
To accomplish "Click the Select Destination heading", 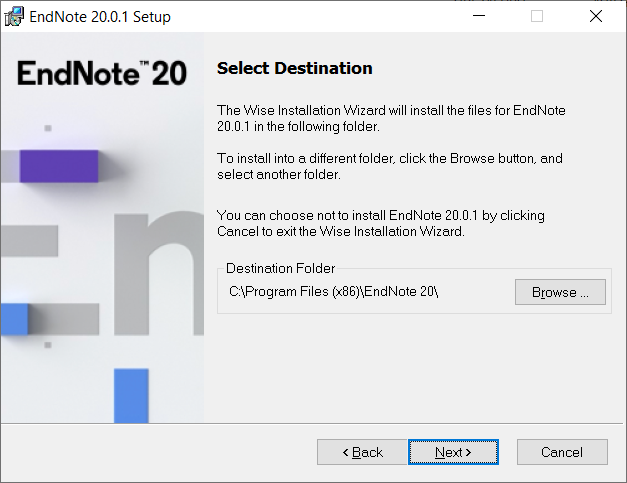I will (295, 68).
